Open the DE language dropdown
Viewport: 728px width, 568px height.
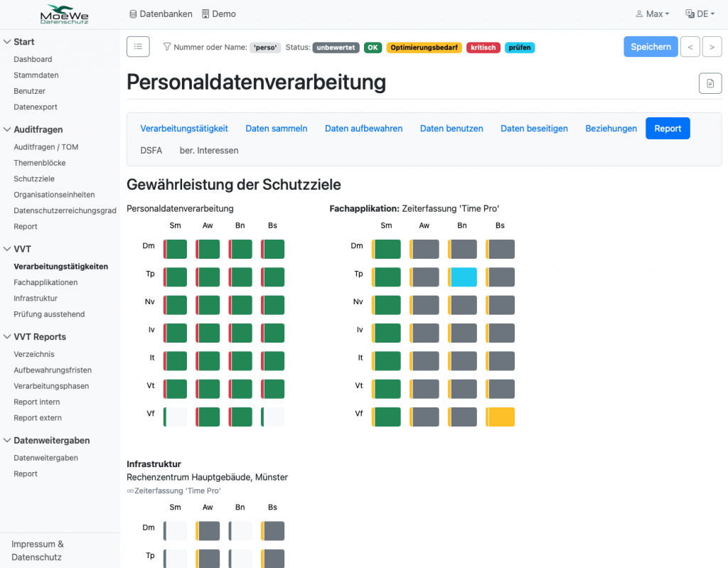tap(700, 14)
